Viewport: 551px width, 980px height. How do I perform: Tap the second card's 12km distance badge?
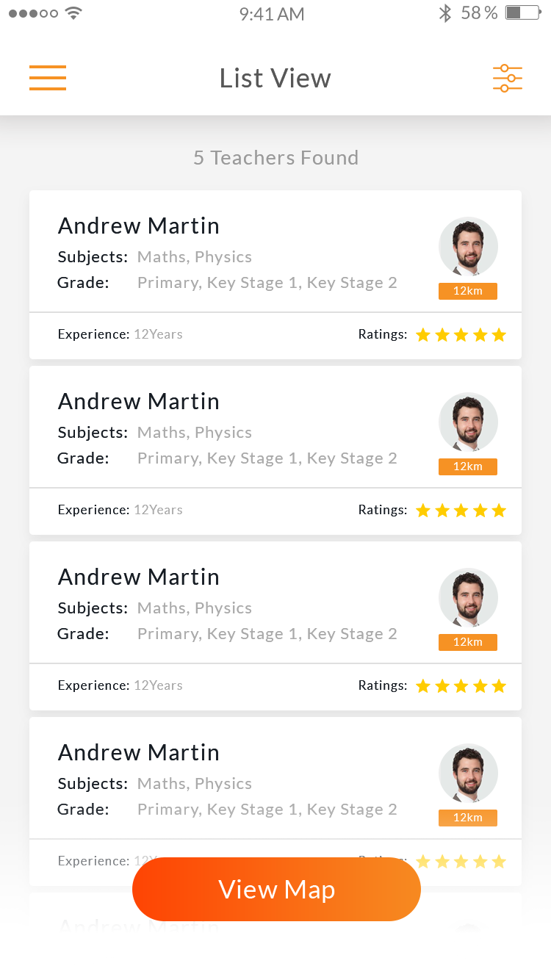click(468, 466)
